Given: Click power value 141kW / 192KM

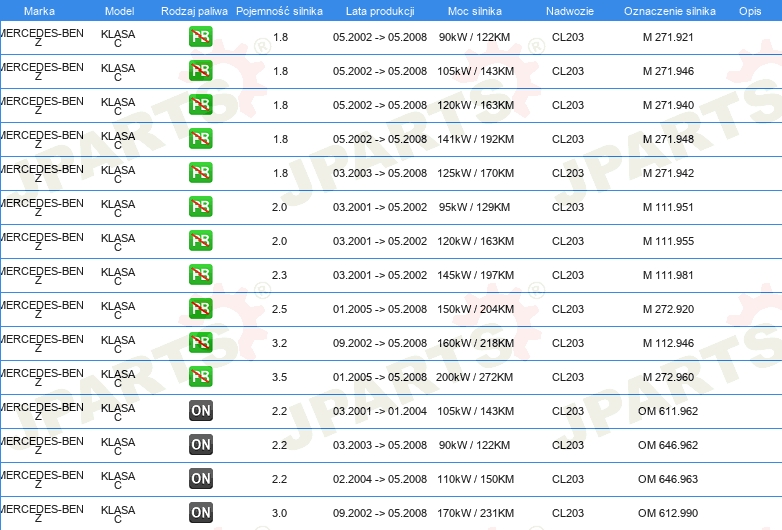Looking at the screenshot, I should pos(475,139).
